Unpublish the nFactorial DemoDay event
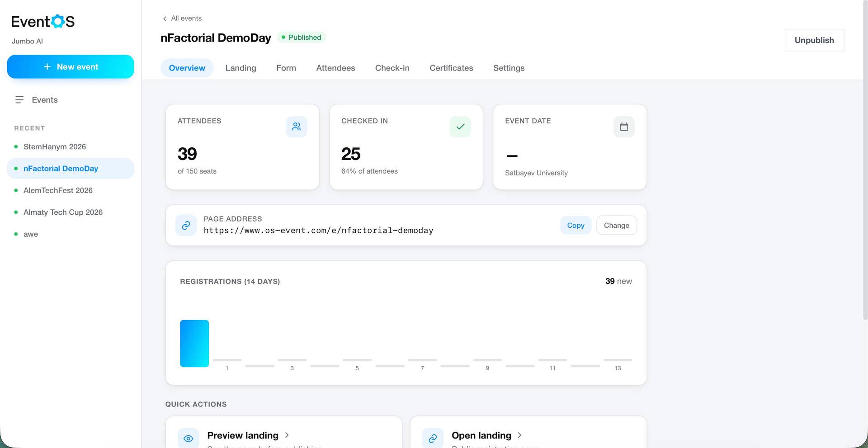This screenshot has width=868, height=448. 814,40
